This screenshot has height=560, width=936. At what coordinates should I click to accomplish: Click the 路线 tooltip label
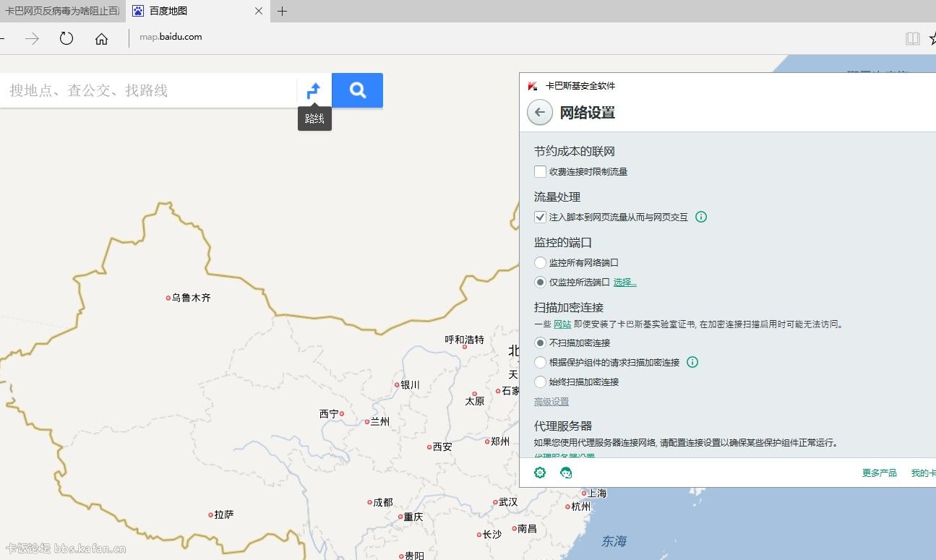point(314,119)
